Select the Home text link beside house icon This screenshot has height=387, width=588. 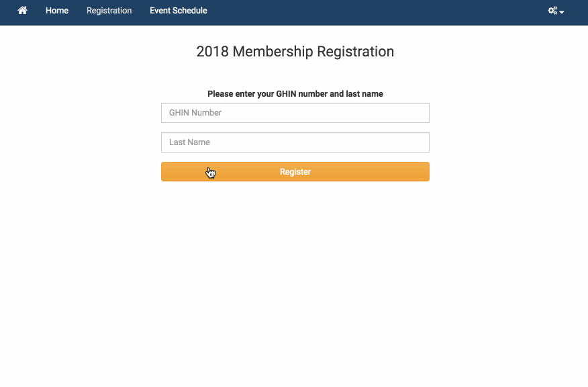coord(57,11)
